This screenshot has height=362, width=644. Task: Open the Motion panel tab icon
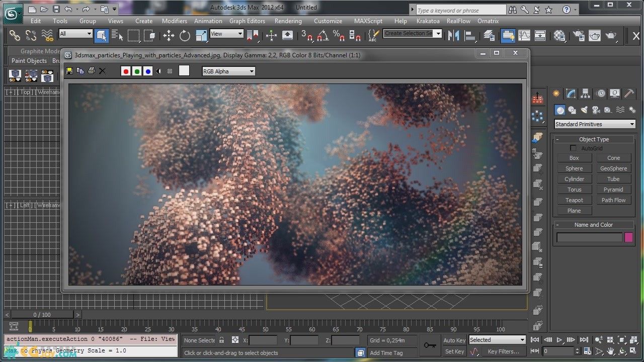[x=600, y=94]
